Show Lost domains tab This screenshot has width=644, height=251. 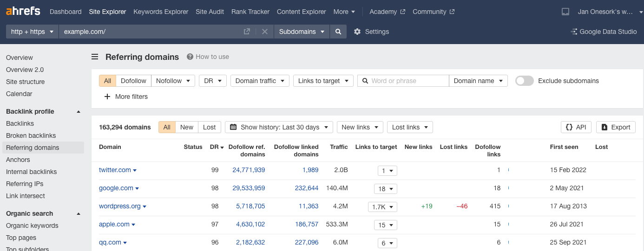click(x=210, y=127)
